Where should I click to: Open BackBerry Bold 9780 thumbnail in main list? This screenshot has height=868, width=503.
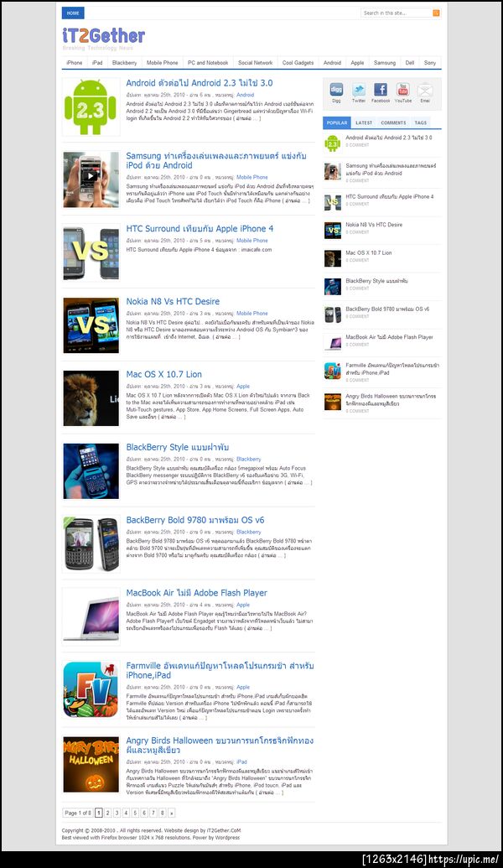coord(91,544)
